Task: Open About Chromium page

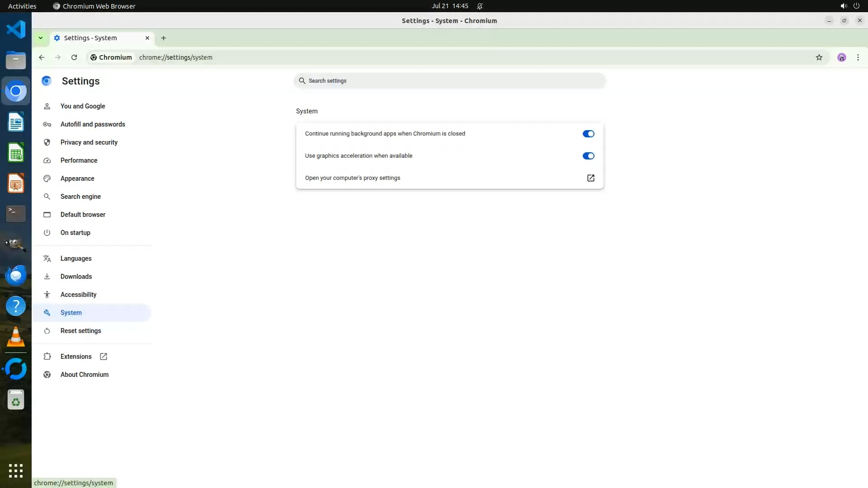Action: (84, 375)
